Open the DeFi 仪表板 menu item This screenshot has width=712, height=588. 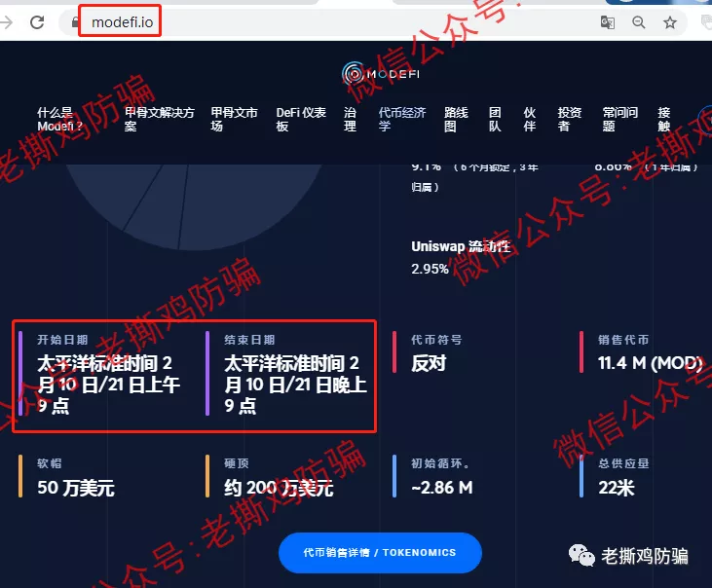coord(301,119)
